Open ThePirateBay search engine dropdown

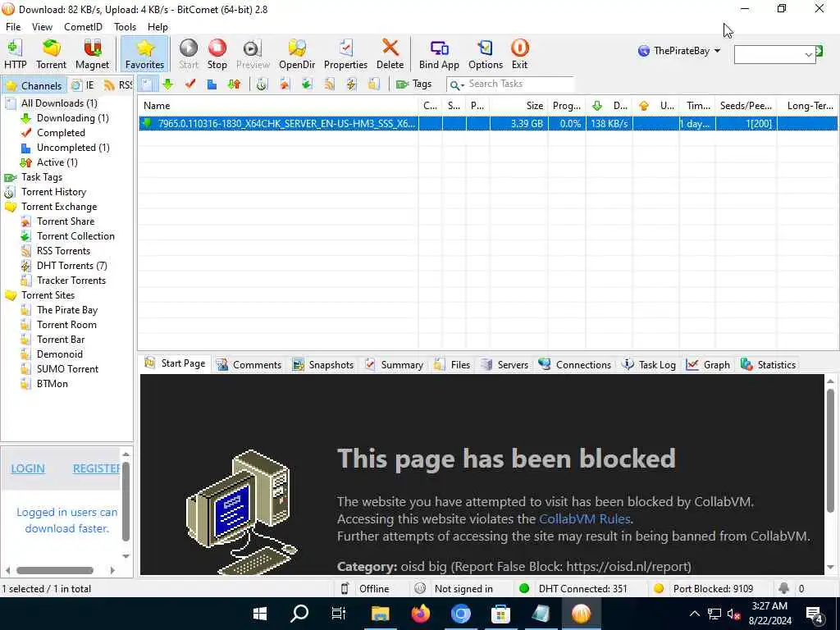pyautogui.click(x=679, y=51)
